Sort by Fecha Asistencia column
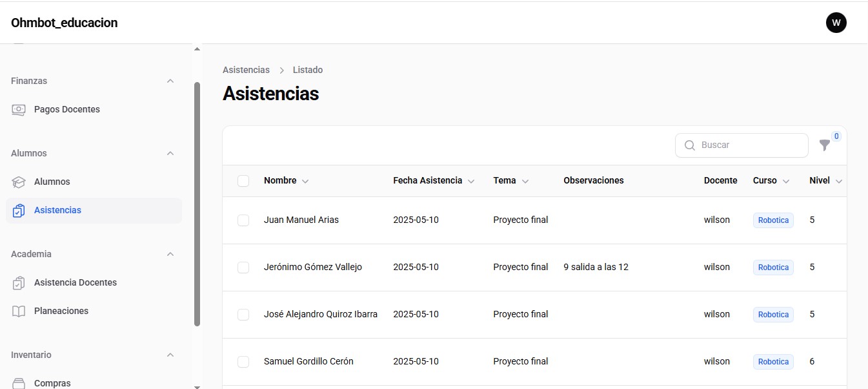Image resolution: width=868 pixels, height=389 pixels. pos(434,181)
